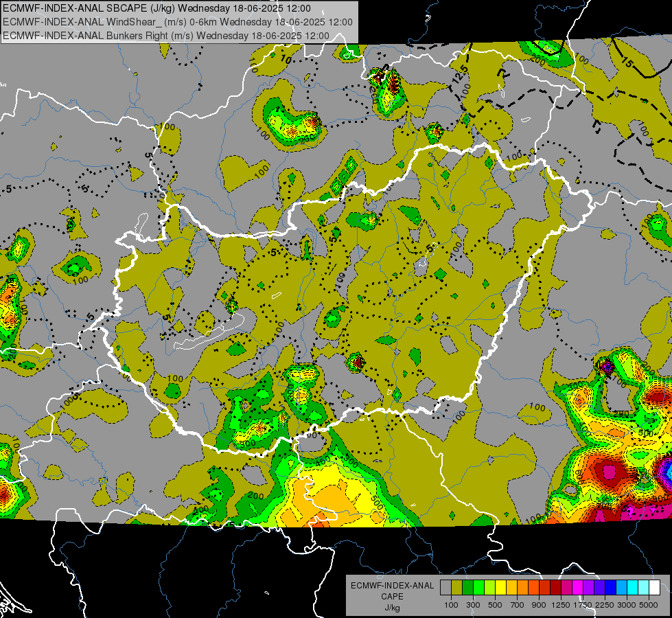
Task: Click the legend scale value 500
Action: coord(495,605)
